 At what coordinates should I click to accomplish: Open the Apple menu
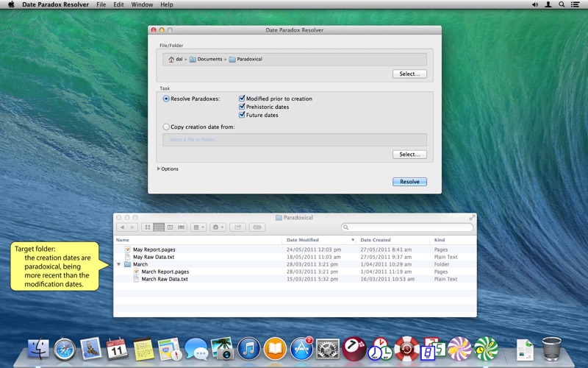click(x=11, y=4)
